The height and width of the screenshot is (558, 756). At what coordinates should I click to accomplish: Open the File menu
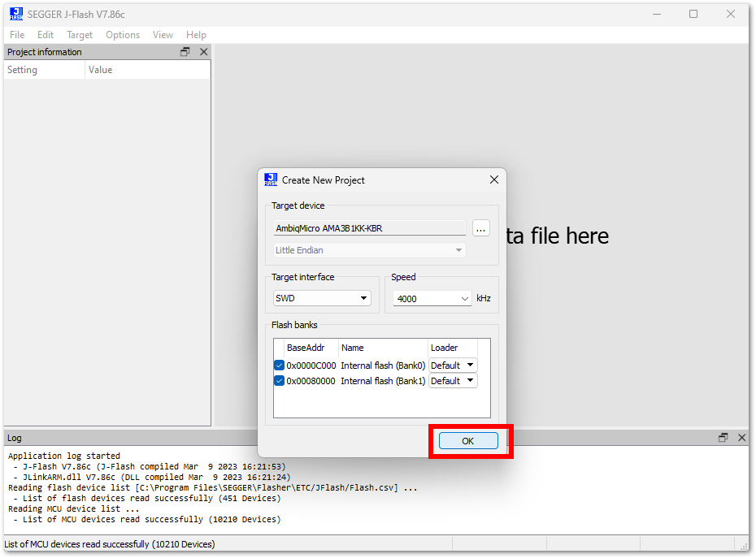click(17, 35)
